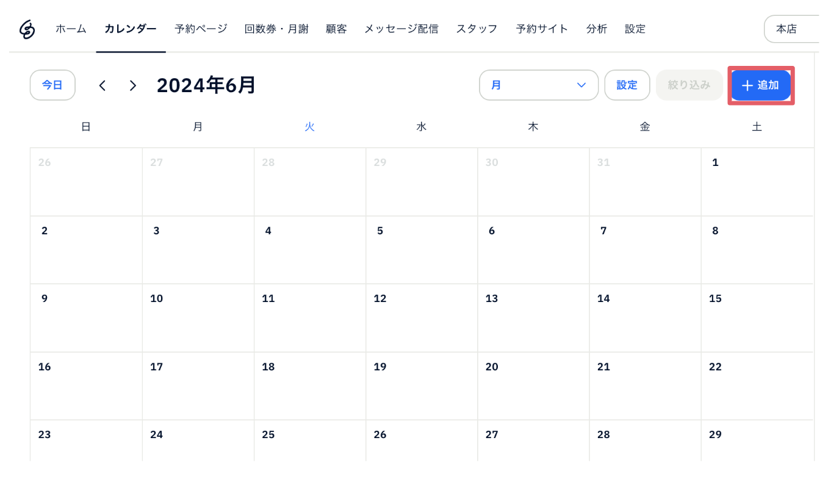831x504 pixels.
Task: Select June 6 cell
Action: point(533,250)
